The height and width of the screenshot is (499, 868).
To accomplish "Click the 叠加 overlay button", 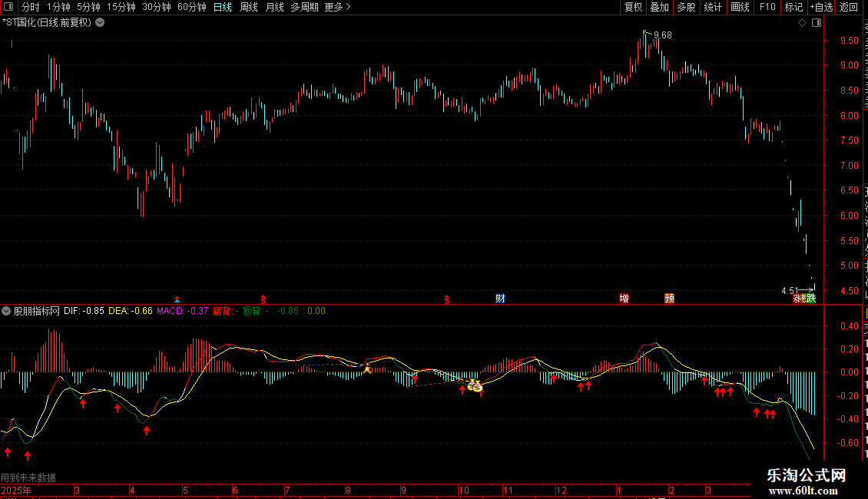I will click(x=659, y=7).
